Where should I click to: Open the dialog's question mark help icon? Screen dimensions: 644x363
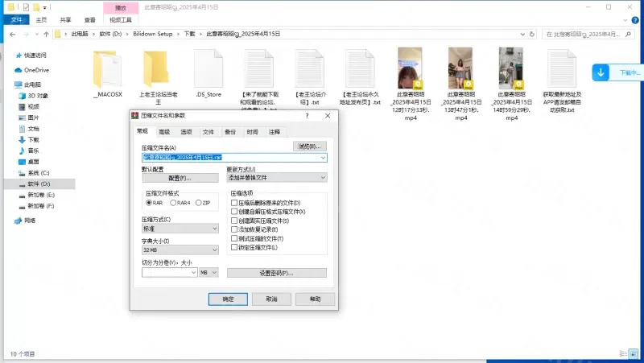coord(307,116)
